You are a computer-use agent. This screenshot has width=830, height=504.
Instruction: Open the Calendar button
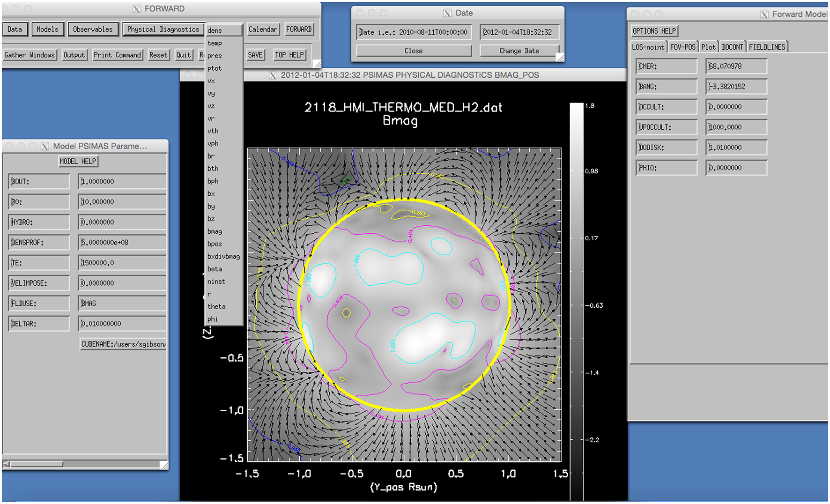tap(263, 29)
